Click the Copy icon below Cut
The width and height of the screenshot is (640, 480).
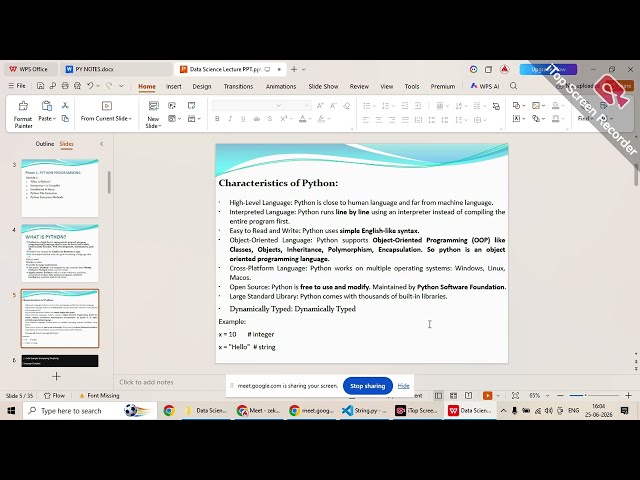[x=65, y=118]
